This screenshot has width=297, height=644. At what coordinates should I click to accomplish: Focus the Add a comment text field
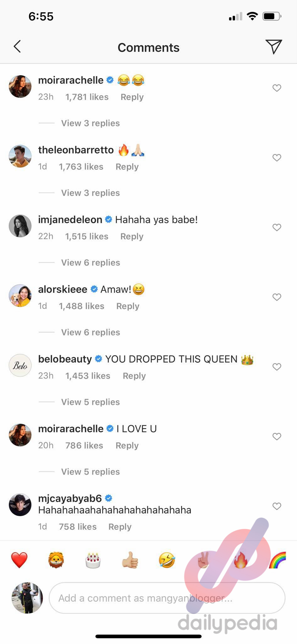pos(167,598)
